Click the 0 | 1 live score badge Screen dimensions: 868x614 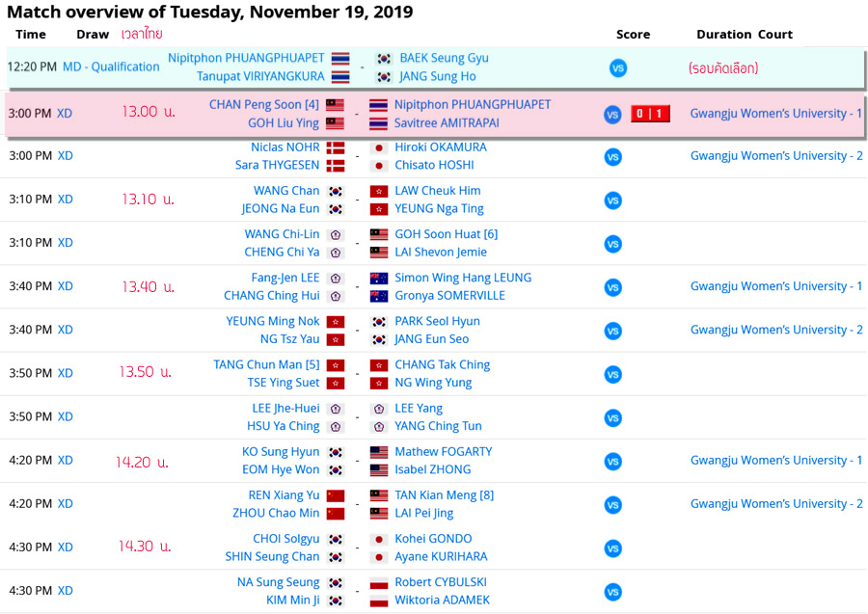(650, 114)
